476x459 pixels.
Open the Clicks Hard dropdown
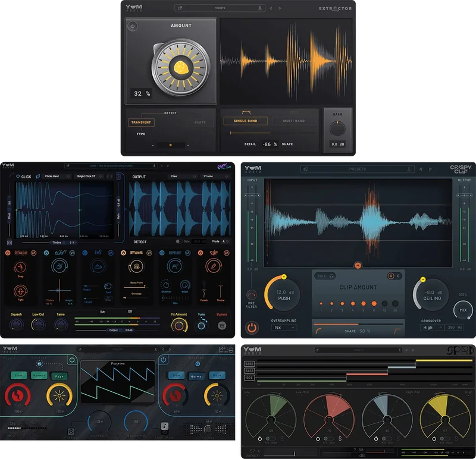[57, 176]
